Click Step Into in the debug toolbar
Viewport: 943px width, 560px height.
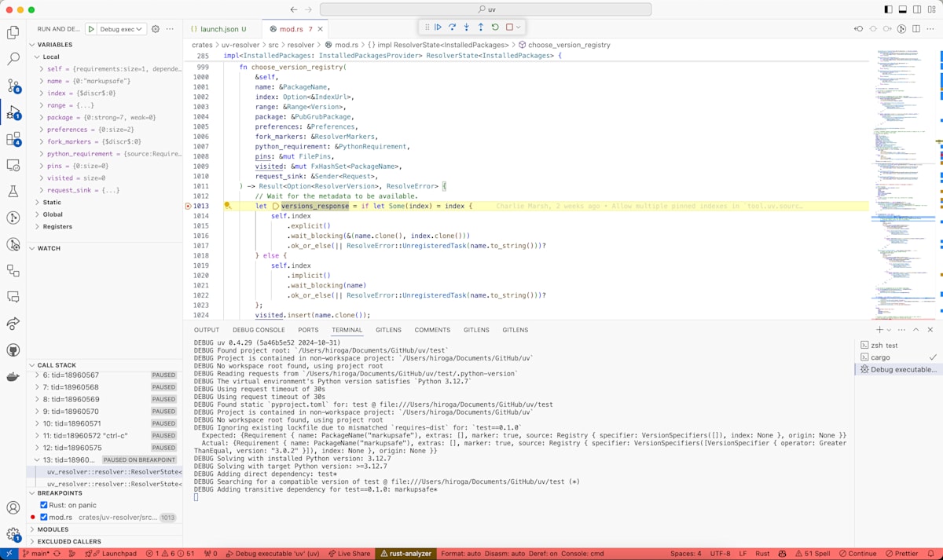click(467, 27)
